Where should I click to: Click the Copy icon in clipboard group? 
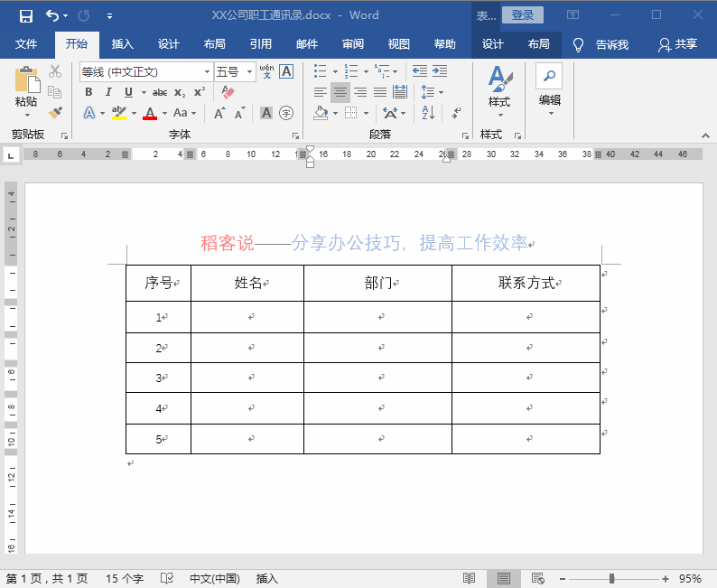coord(55,92)
